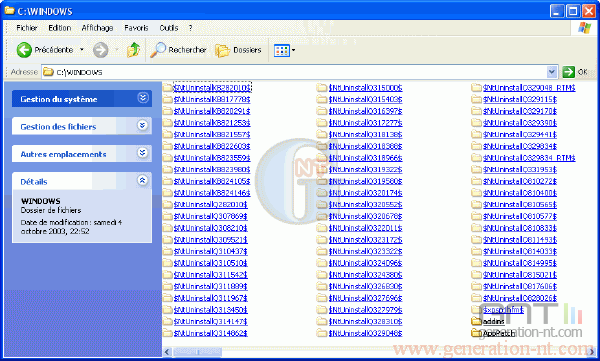Open the ? help menu
The image size is (600, 361).
190,28
